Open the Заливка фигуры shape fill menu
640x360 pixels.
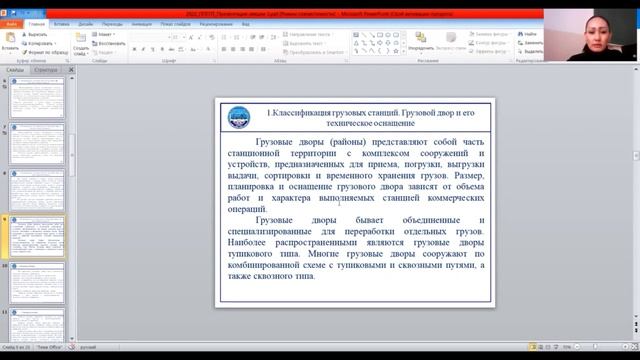pos(489,34)
